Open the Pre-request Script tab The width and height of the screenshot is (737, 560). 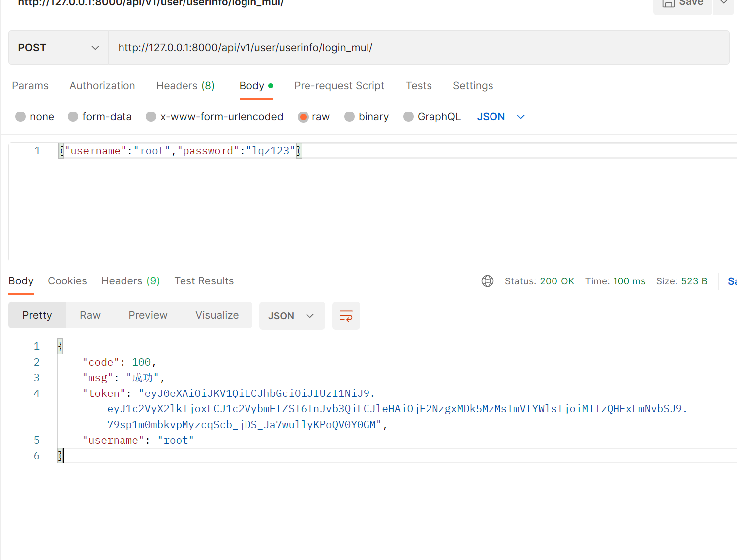coord(339,86)
